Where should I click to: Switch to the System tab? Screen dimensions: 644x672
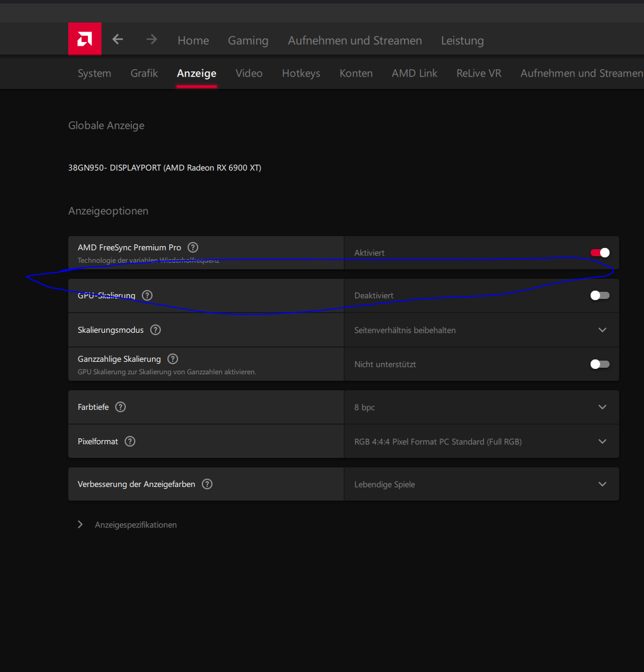click(x=94, y=74)
